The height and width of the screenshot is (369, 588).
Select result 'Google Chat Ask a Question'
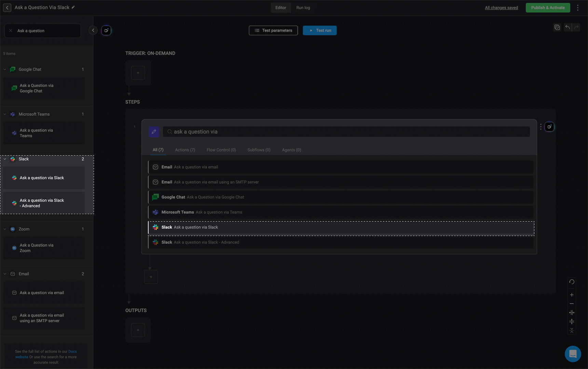click(x=341, y=197)
